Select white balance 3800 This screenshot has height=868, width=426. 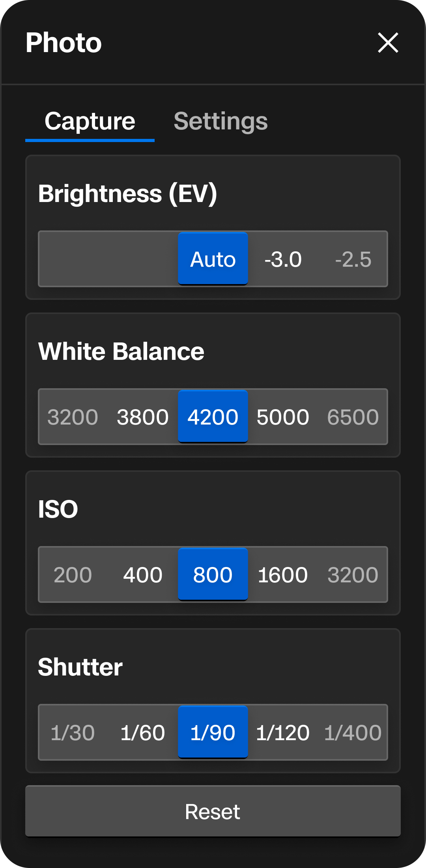click(x=143, y=417)
